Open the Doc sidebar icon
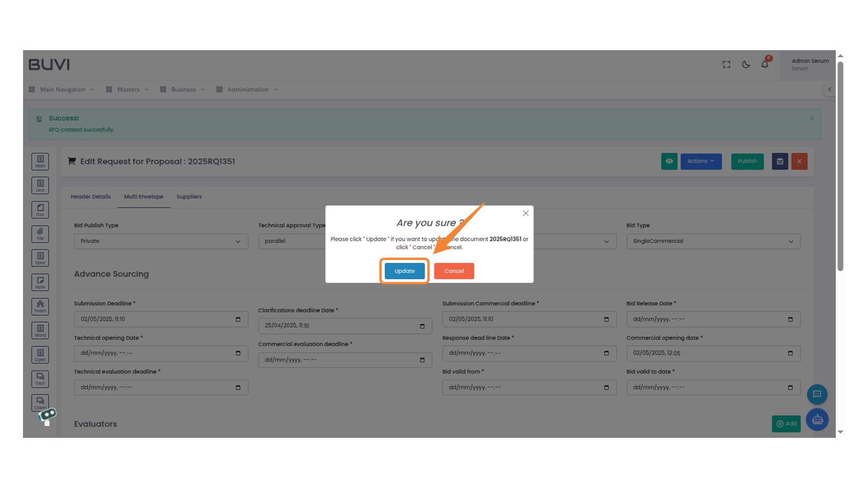The height and width of the screenshot is (488, 868). tap(40, 210)
